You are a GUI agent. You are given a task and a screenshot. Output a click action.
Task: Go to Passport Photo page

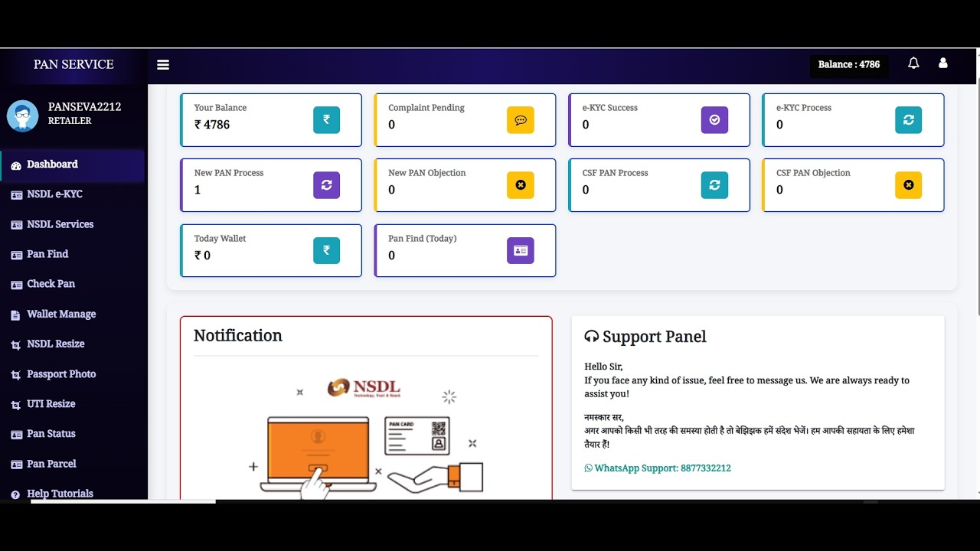click(x=73, y=374)
